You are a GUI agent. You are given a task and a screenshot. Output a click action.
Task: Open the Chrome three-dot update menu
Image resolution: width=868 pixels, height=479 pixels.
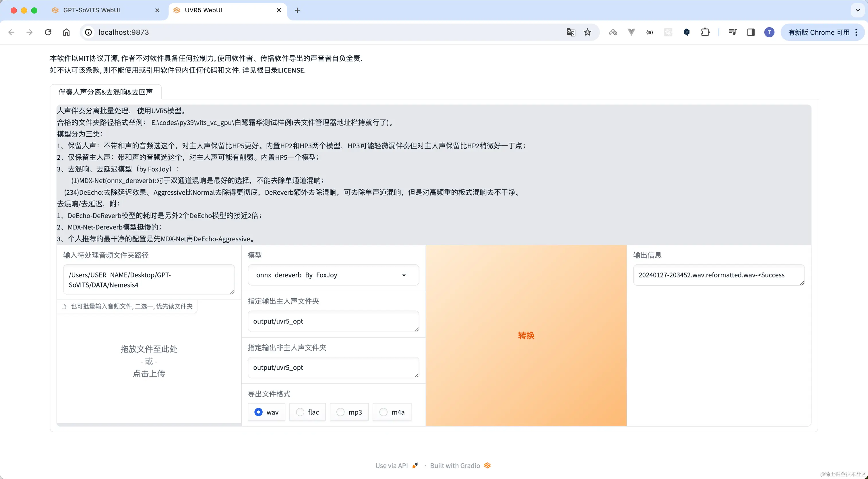(856, 32)
